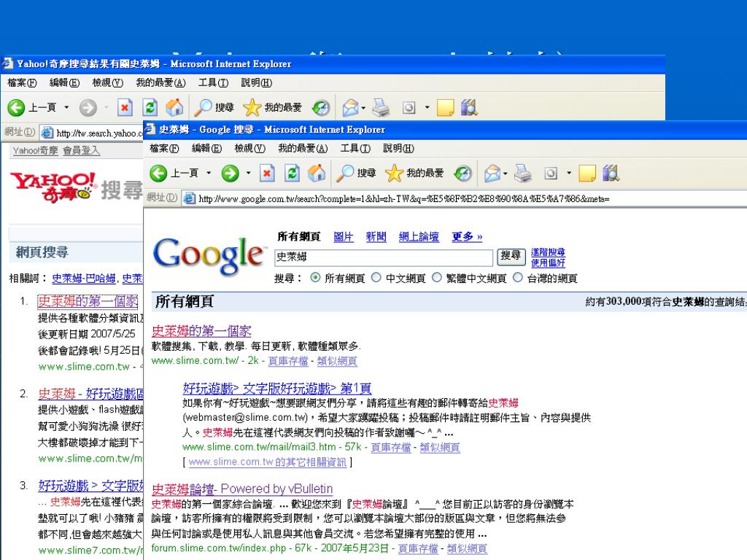
Task: Refresh the Yahoo search results page
Action: 150,108
